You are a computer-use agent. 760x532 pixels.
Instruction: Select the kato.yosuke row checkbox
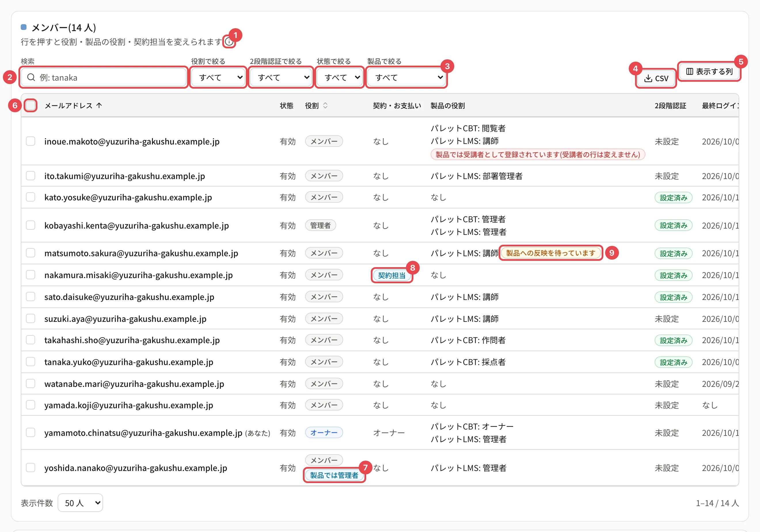click(x=31, y=197)
